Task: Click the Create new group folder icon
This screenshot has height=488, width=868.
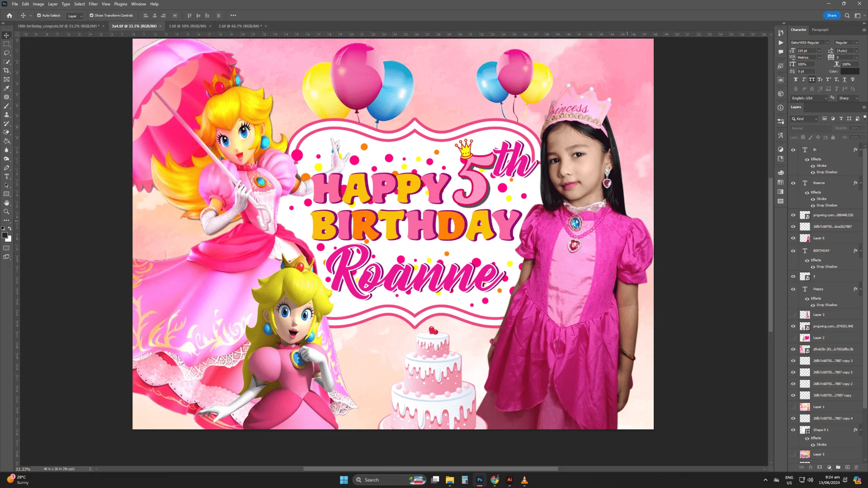Action: (838, 467)
